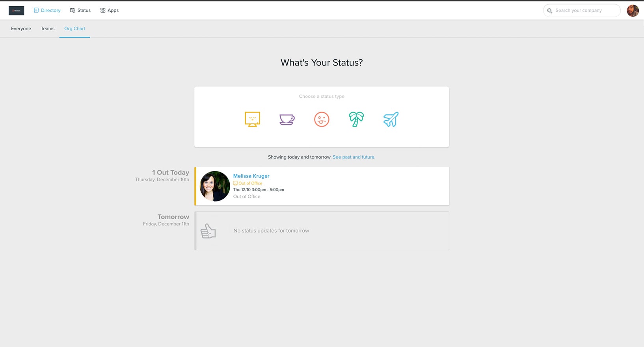Click 'No status updates for tomorrow' text
Image resolution: width=644 pixels, height=347 pixels.
click(271, 231)
